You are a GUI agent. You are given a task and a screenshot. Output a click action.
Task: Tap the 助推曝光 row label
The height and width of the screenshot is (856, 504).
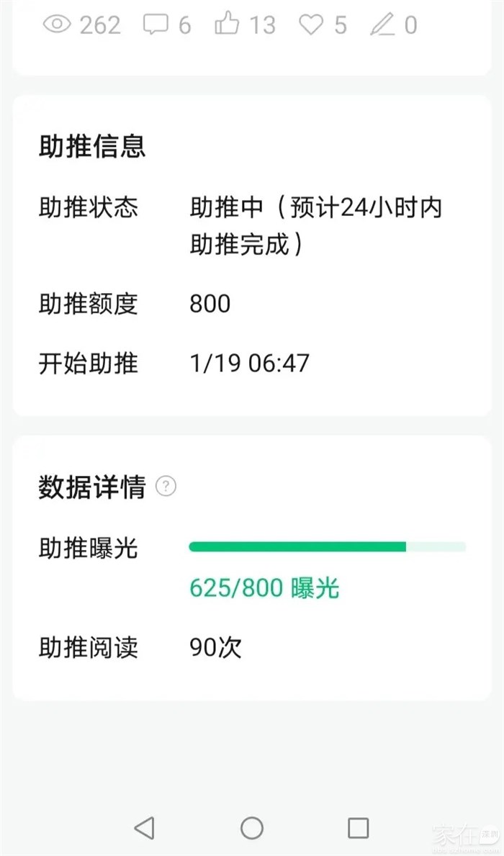pyautogui.click(x=88, y=549)
